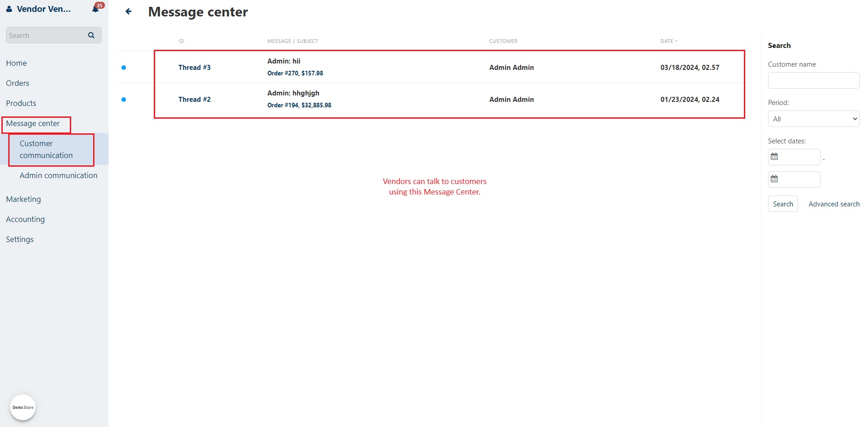Open Thread #2 link
Screen dimensions: 868x427
194,100
